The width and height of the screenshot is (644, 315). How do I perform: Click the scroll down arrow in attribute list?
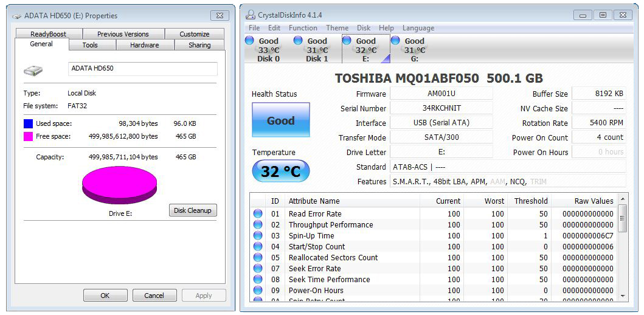tap(623, 296)
